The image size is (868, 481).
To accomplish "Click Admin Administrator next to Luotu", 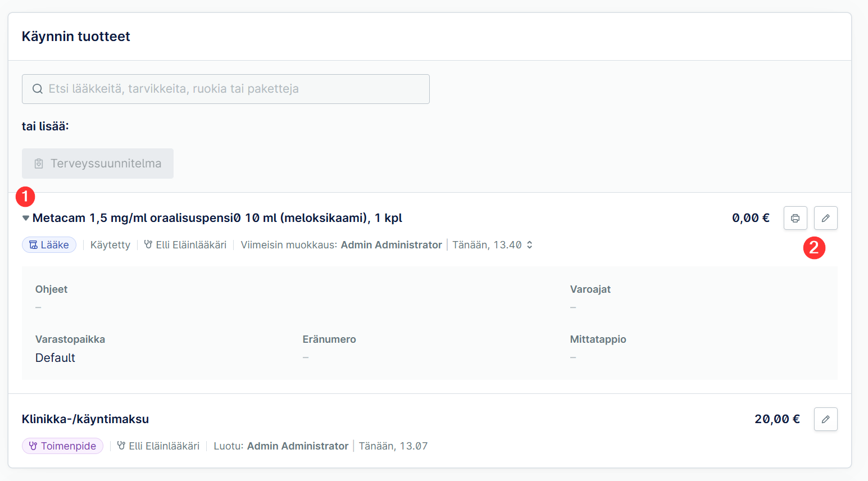I will [x=298, y=446].
